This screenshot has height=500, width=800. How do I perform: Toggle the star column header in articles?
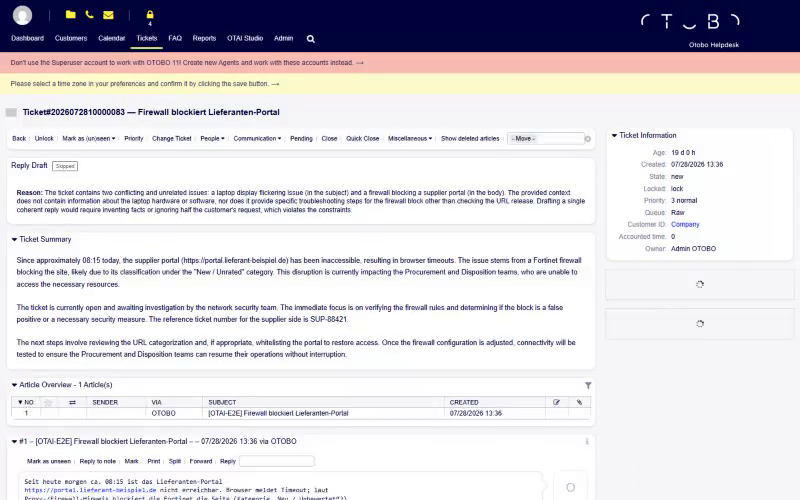click(x=48, y=403)
